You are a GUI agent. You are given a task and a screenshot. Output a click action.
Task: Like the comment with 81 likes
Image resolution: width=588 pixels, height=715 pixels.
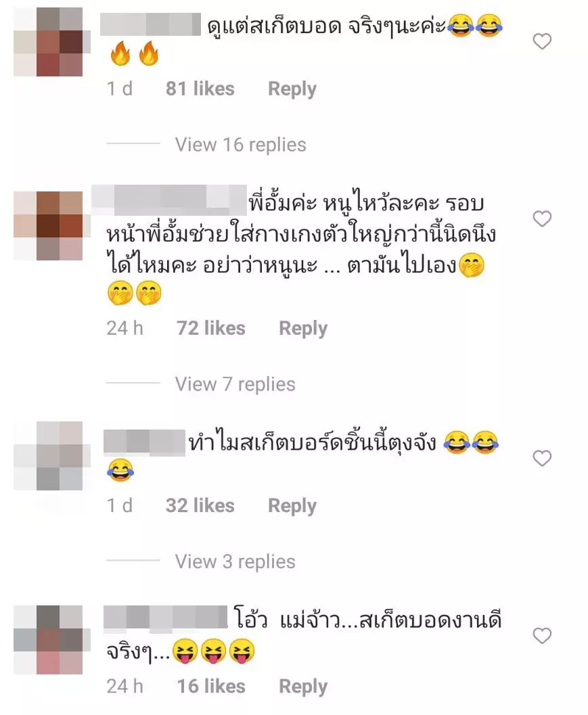point(542,41)
